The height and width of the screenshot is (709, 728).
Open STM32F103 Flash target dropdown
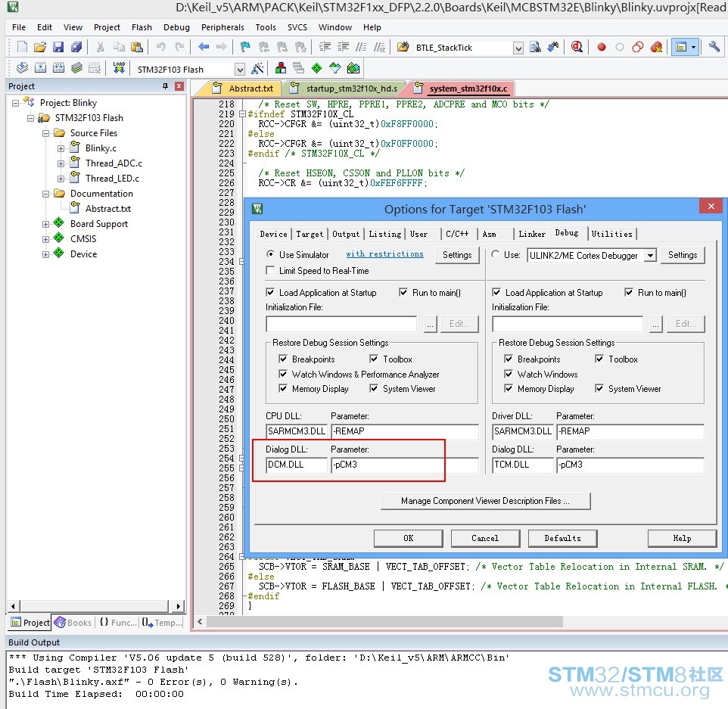pyautogui.click(x=240, y=70)
